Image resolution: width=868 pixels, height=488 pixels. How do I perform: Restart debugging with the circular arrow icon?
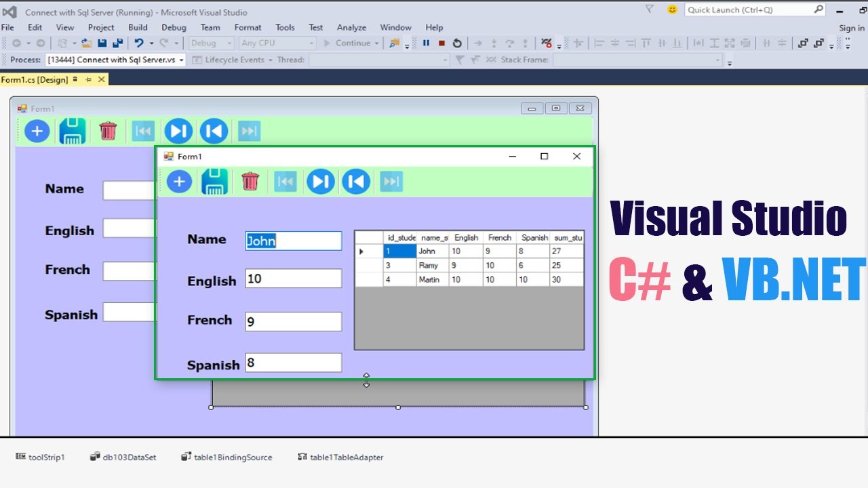pos(457,43)
